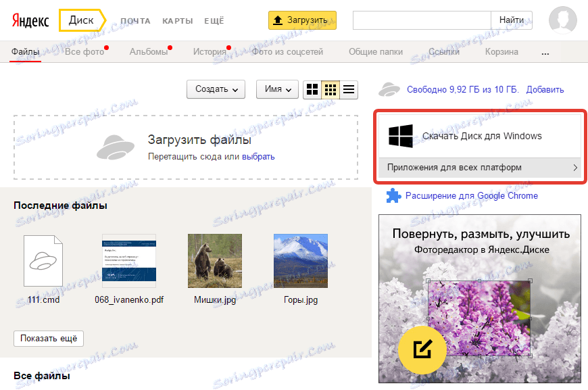Click the Chrome extension puzzle icon
The height and width of the screenshot is (390, 588).
[x=393, y=195]
